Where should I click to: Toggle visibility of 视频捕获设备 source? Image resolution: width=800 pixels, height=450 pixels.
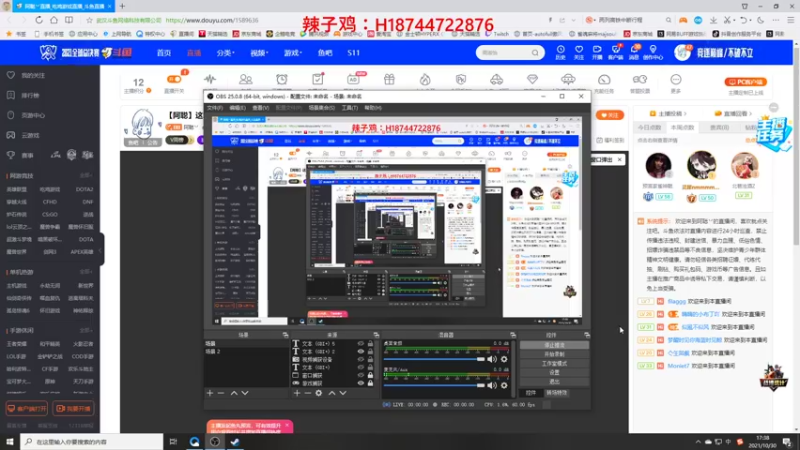coord(361,360)
